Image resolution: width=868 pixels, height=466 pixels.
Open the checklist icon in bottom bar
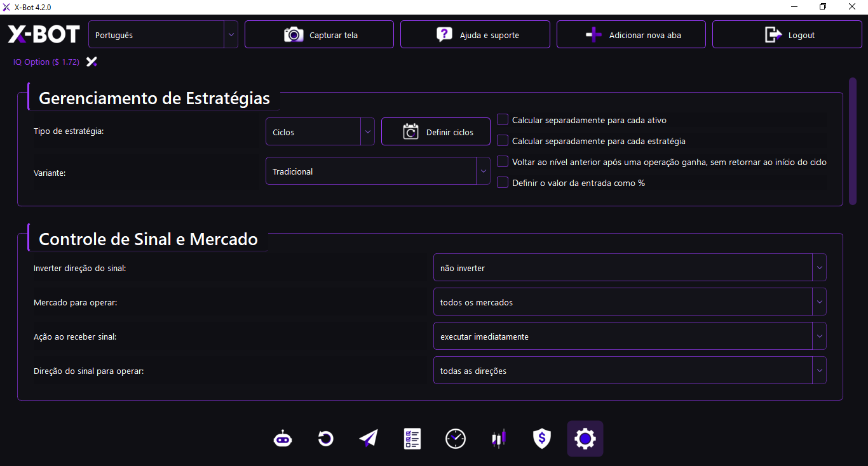[412, 439]
